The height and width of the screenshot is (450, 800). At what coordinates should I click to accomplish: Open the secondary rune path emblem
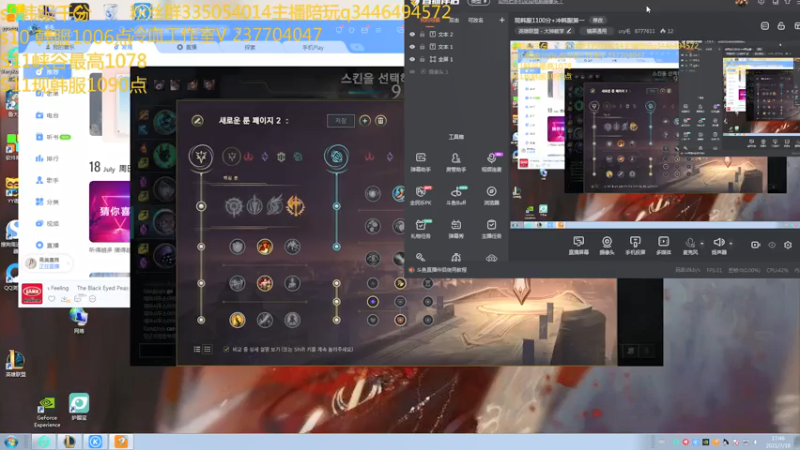336,156
